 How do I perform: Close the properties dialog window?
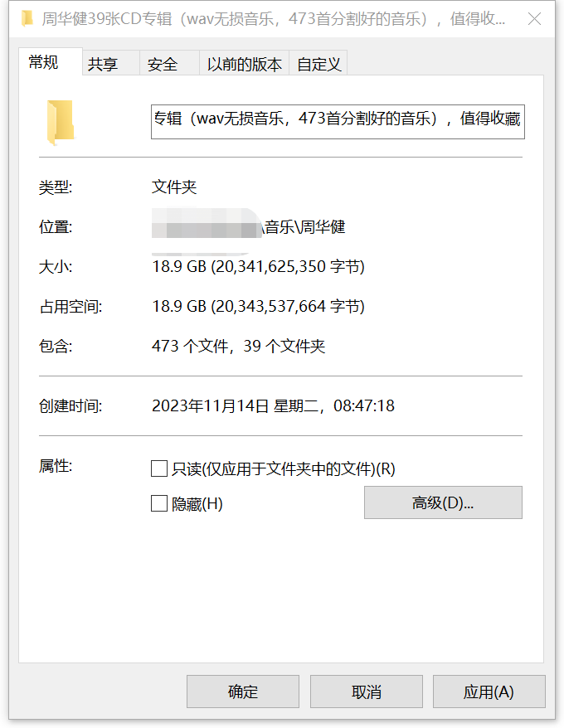click(535, 19)
